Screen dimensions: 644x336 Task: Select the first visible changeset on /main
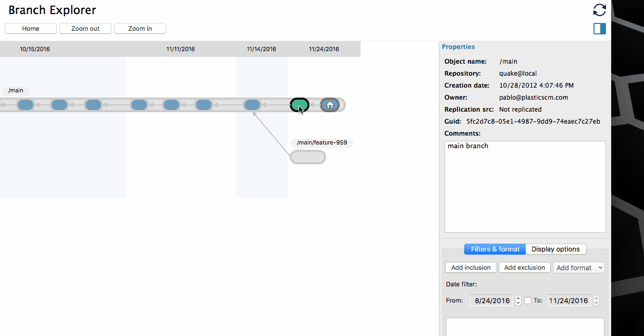(26, 105)
